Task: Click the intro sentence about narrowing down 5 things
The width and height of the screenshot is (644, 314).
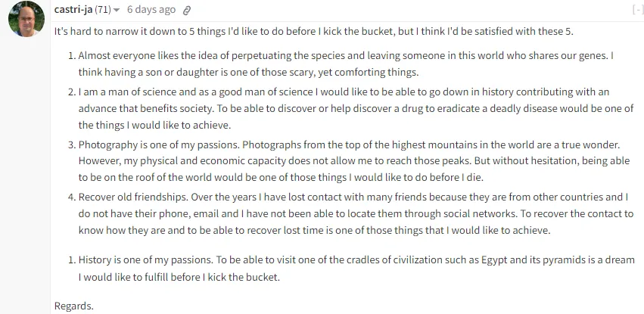Action: pos(314,32)
